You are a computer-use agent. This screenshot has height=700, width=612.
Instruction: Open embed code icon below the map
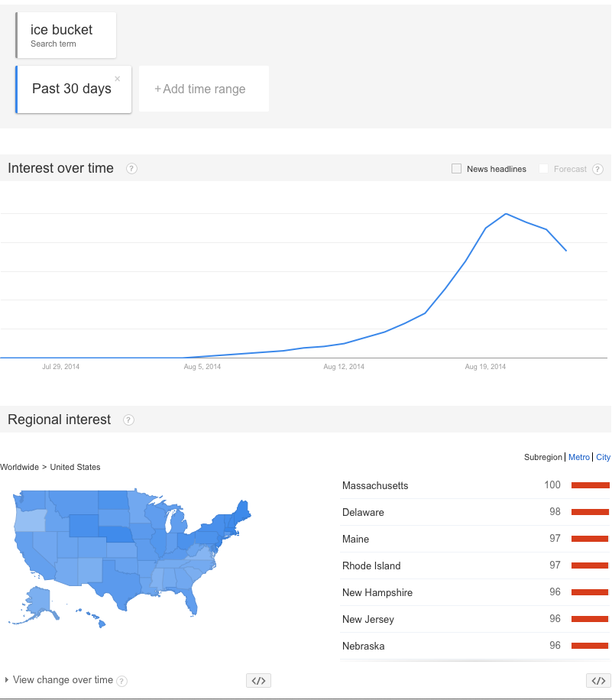(258, 681)
